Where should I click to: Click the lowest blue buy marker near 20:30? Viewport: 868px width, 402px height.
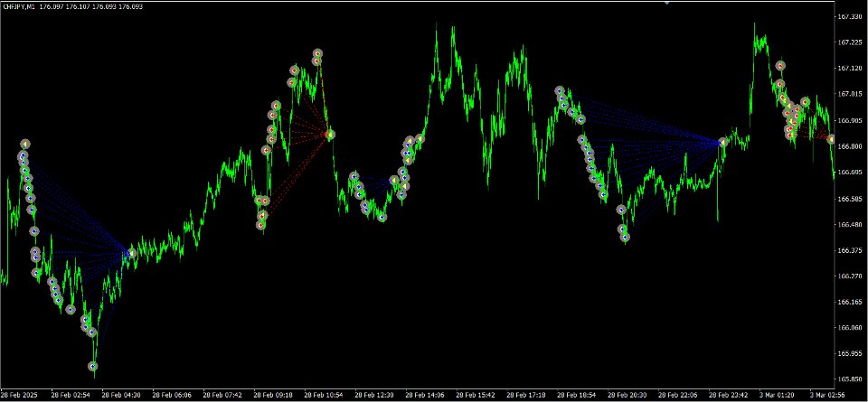[626, 238]
